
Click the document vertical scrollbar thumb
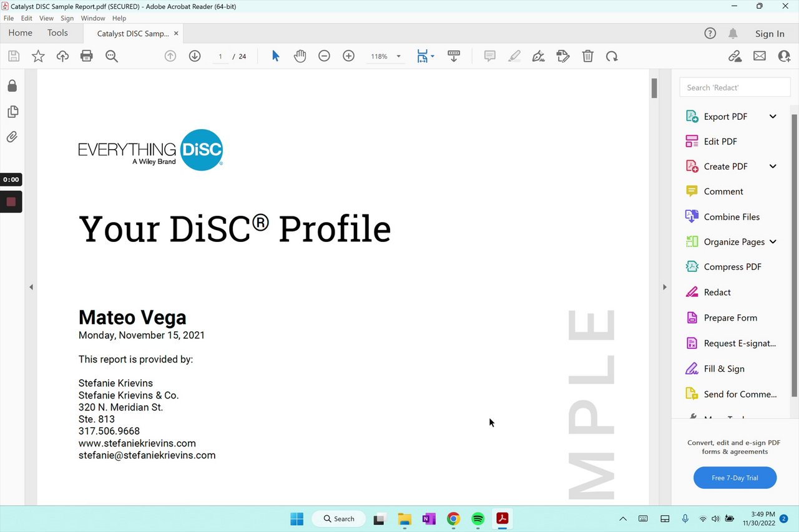(x=654, y=89)
